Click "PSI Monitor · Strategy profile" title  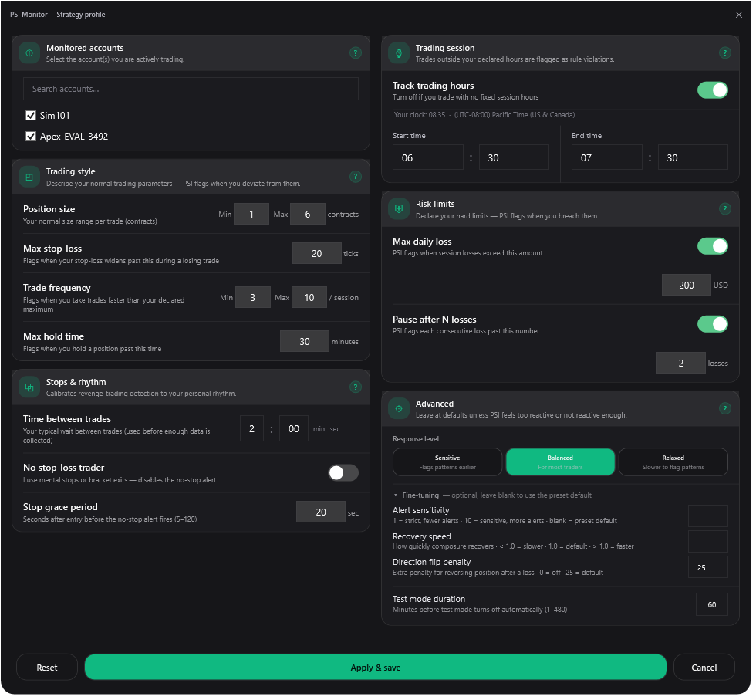[58, 15]
